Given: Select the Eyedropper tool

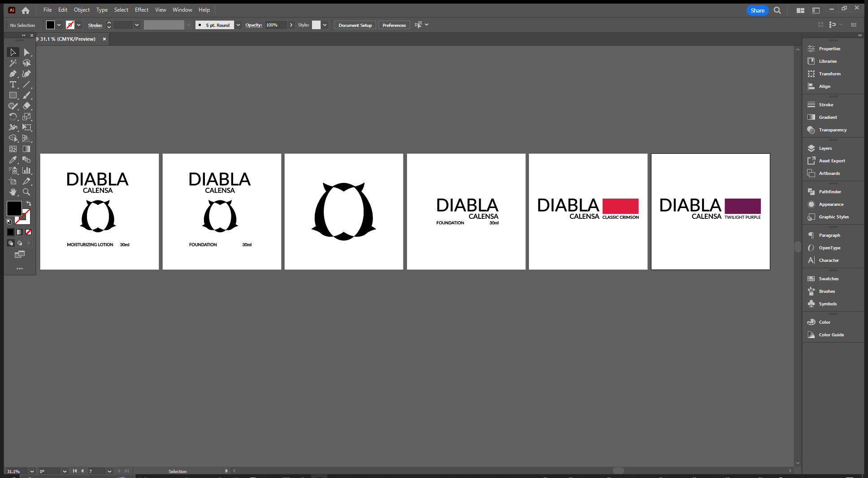Looking at the screenshot, I should click(x=13, y=160).
